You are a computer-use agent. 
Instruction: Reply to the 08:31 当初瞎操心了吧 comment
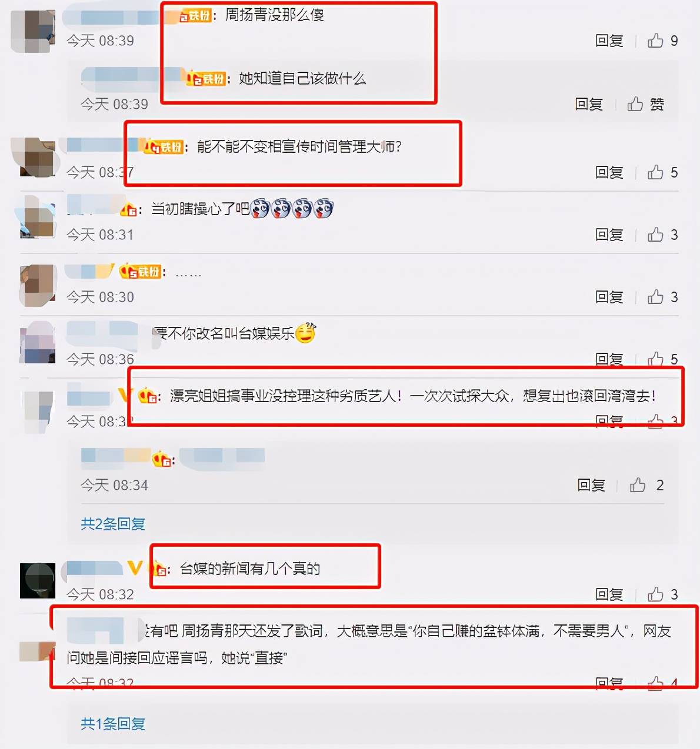pyautogui.click(x=609, y=234)
